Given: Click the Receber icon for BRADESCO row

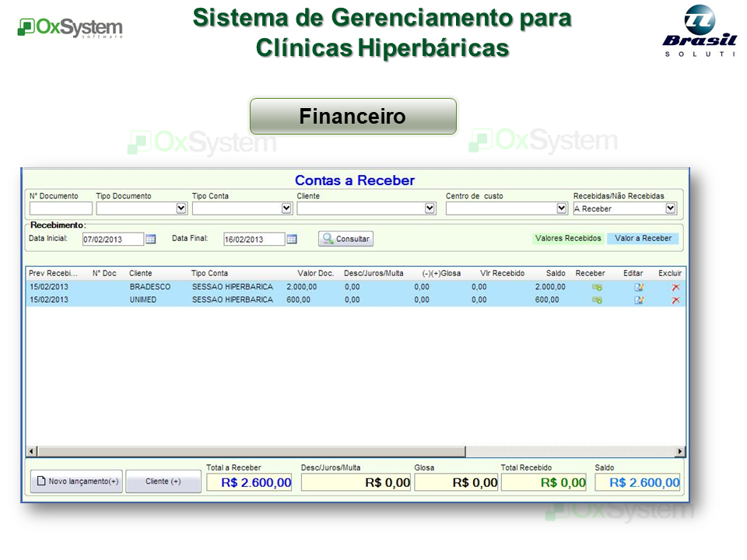Looking at the screenshot, I should [597, 287].
